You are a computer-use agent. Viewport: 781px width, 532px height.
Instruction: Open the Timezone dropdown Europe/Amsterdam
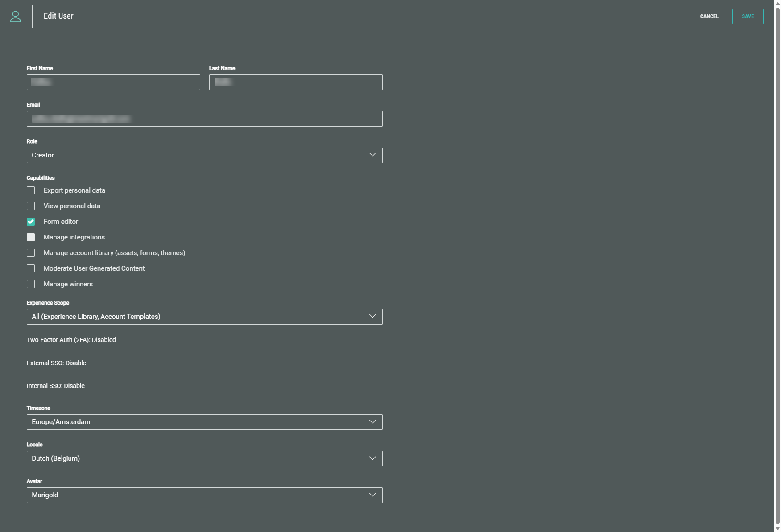point(204,422)
